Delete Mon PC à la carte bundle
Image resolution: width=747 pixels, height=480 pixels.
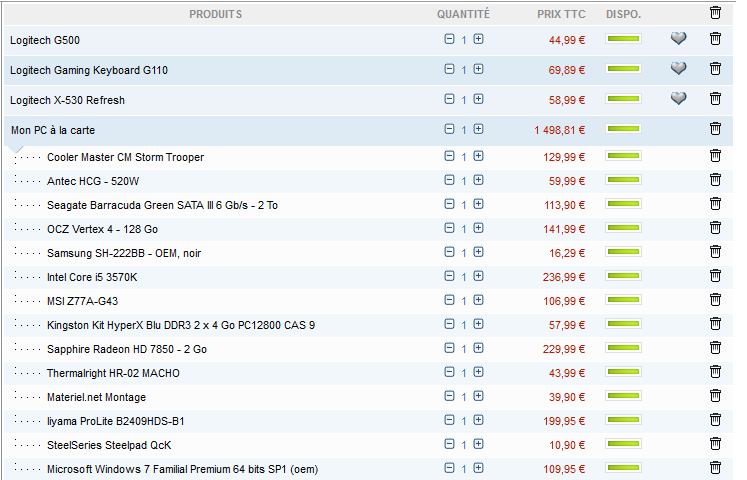[x=715, y=129]
